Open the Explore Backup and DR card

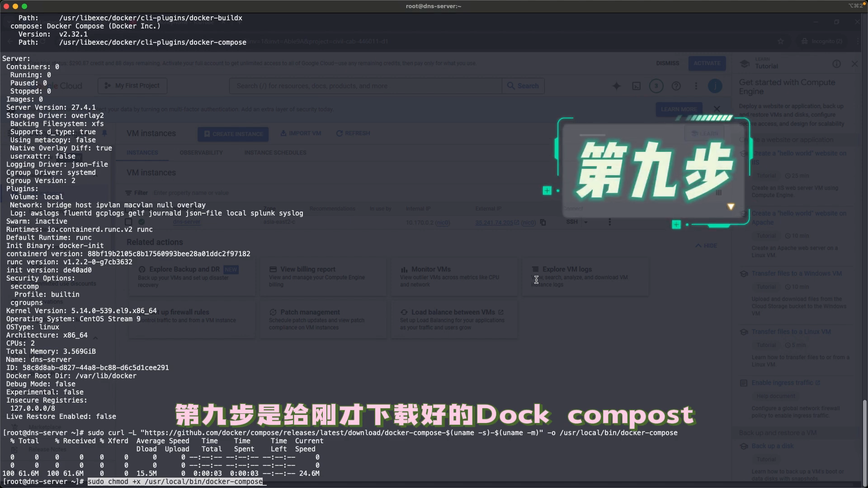(192, 277)
